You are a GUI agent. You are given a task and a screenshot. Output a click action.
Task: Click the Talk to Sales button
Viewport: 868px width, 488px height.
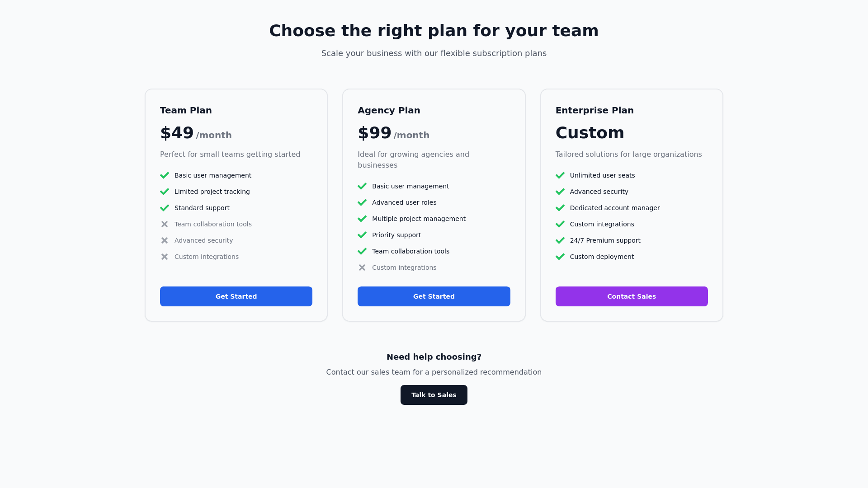pyautogui.click(x=434, y=395)
